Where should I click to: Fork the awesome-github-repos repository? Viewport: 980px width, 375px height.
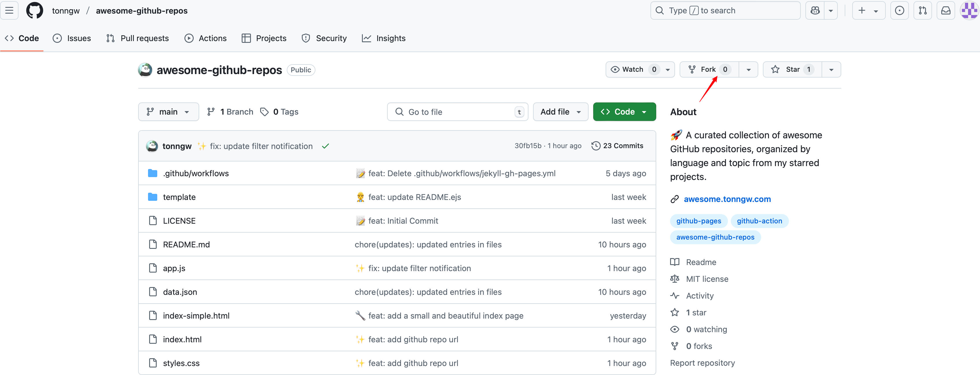[x=709, y=69]
